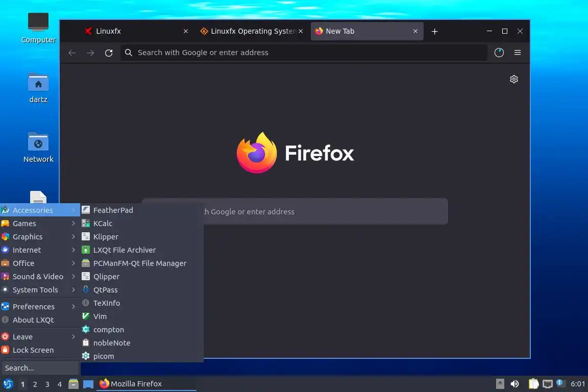This screenshot has width=588, height=392.
Task: Click the TeXInfo info icon
Action: click(x=86, y=303)
